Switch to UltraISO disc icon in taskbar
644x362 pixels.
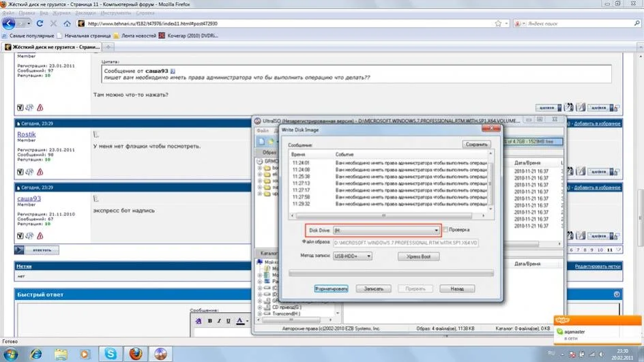tap(160, 354)
